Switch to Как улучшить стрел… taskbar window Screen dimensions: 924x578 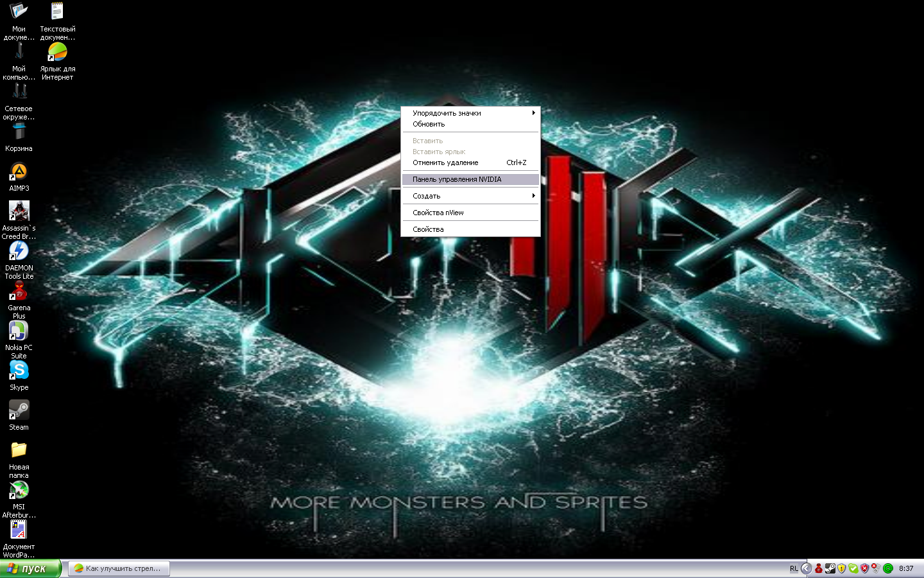[x=119, y=568]
